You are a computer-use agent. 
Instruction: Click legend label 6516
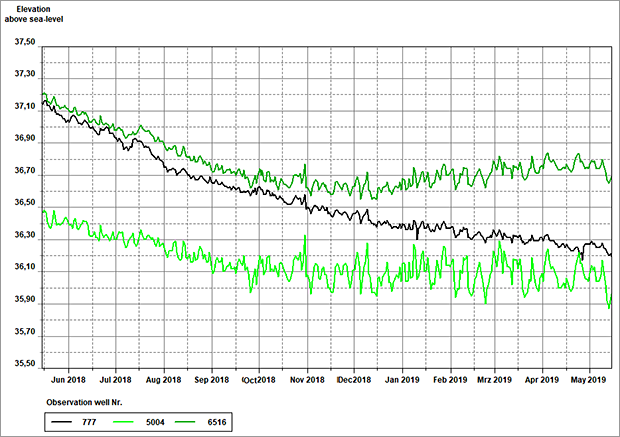click(217, 422)
